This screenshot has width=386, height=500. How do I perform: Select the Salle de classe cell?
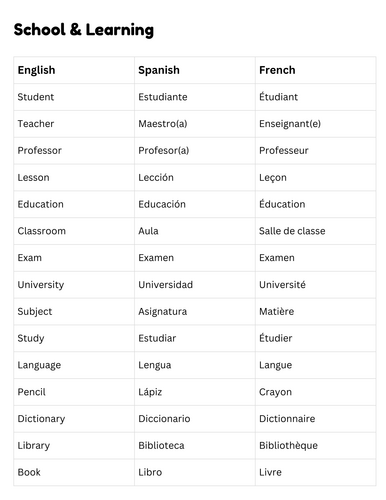tap(315, 231)
